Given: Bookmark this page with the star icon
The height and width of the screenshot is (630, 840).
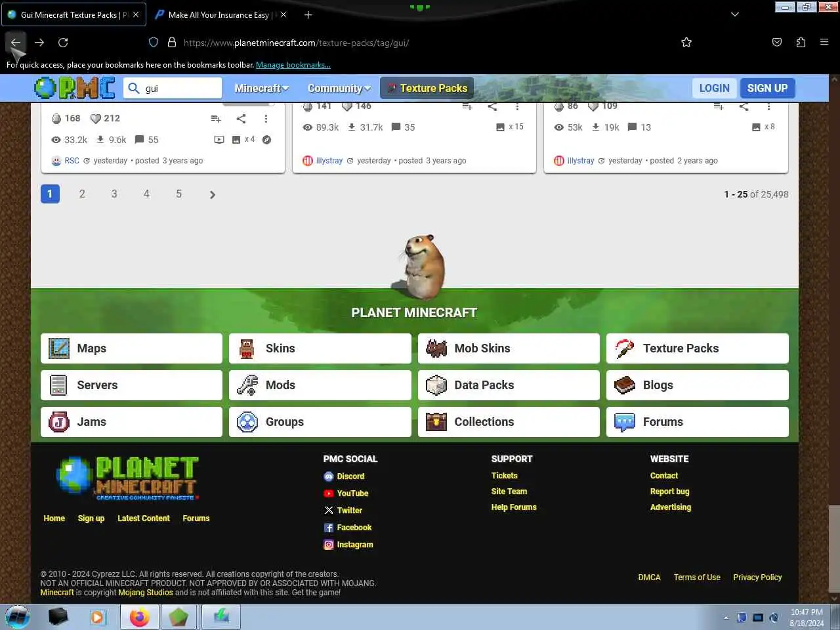Looking at the screenshot, I should click(686, 42).
